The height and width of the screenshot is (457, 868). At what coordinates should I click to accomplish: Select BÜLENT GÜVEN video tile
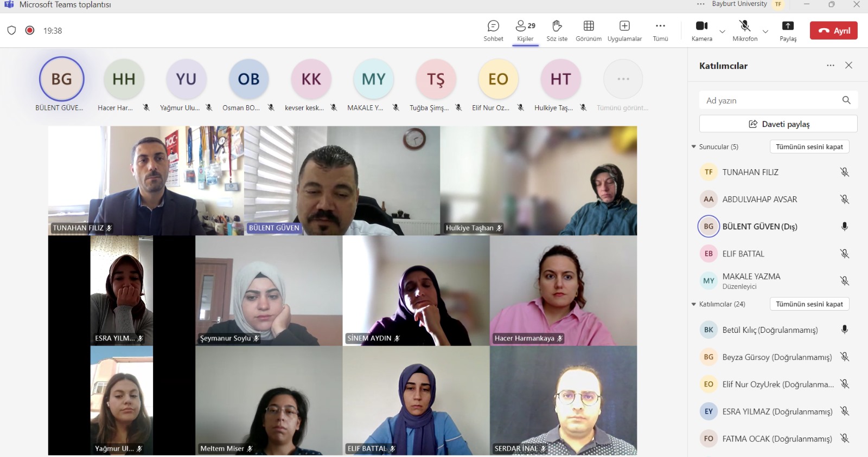(x=342, y=181)
